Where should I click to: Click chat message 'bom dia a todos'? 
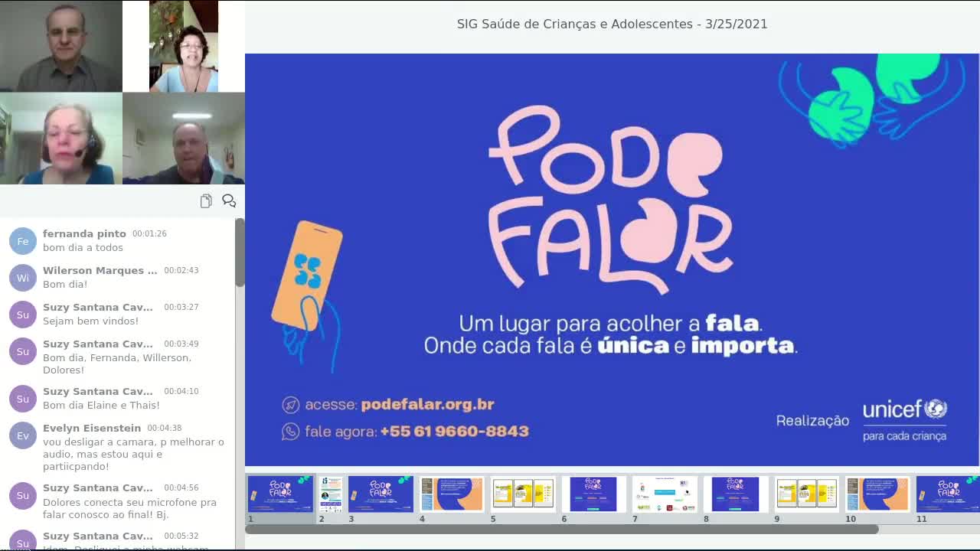click(83, 247)
